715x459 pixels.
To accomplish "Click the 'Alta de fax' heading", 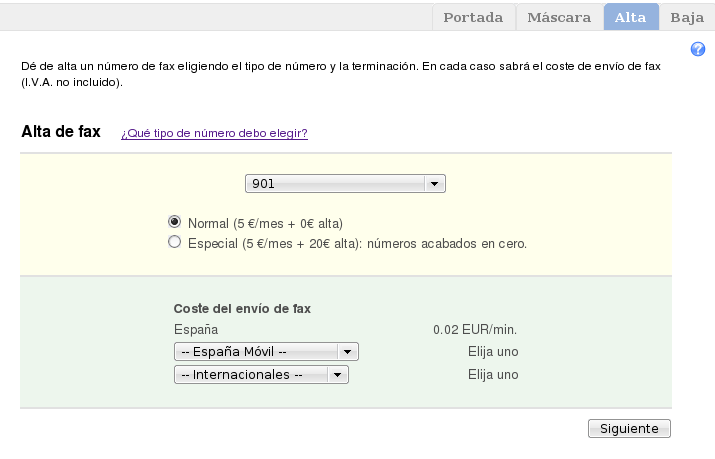I will click(61, 132).
